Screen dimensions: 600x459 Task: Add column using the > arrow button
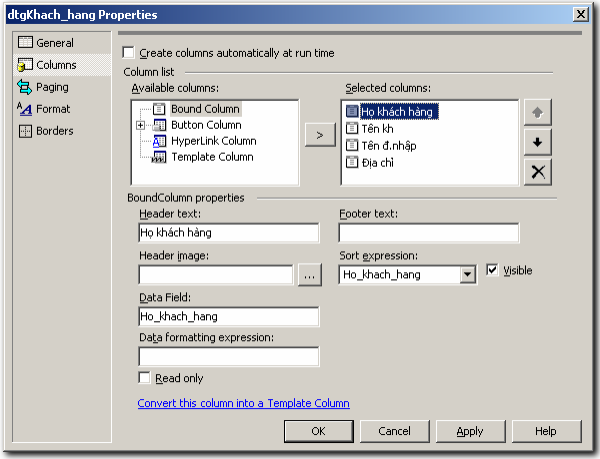(320, 134)
